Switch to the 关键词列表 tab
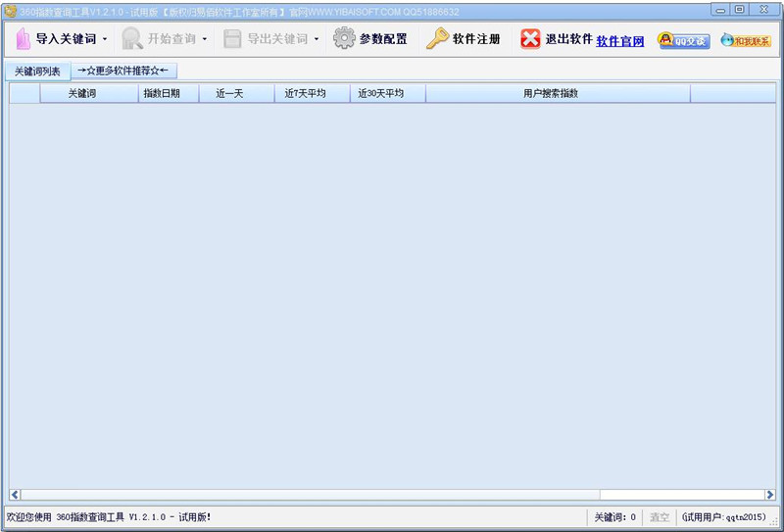This screenshot has width=784, height=532. pyautogui.click(x=37, y=72)
